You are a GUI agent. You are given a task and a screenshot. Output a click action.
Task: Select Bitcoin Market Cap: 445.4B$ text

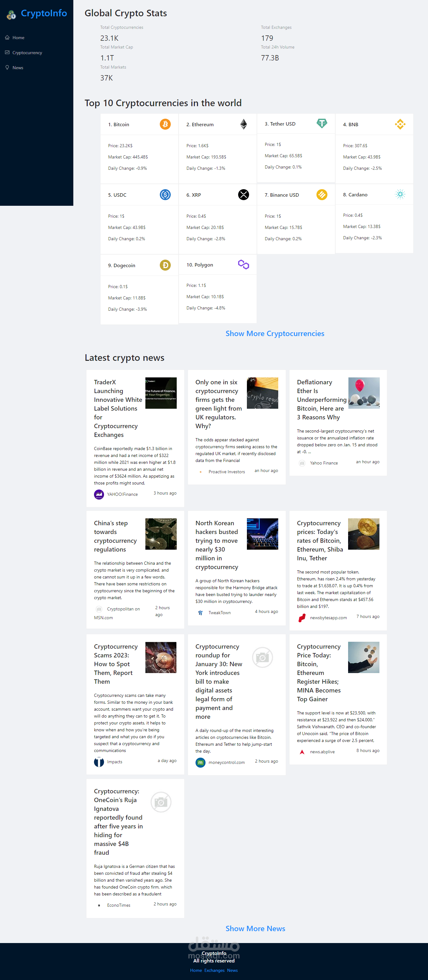[128, 157]
